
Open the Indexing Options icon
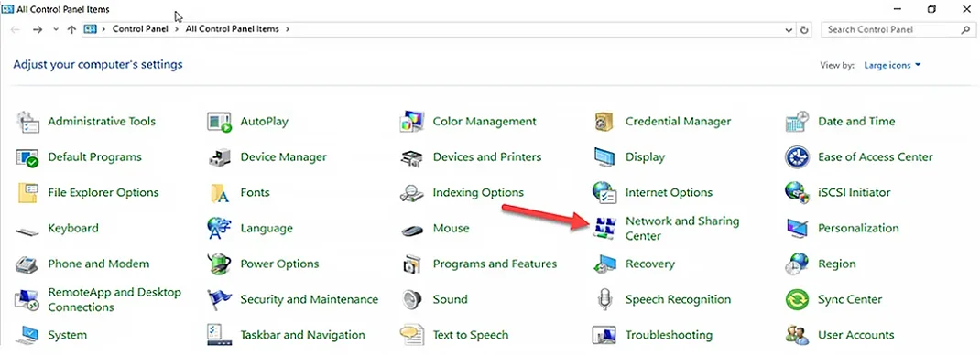point(412,193)
